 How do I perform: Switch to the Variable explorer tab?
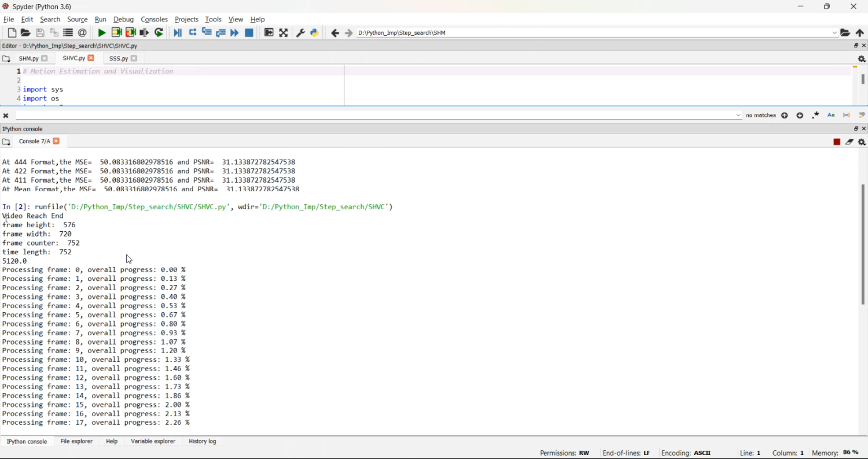(x=153, y=441)
